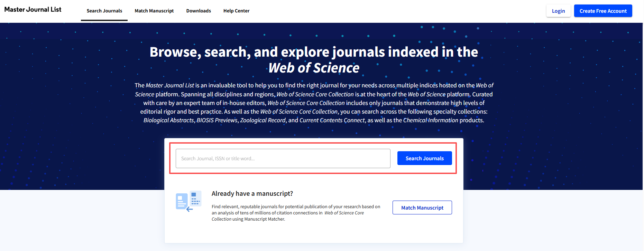Open the Search Journals navigation tab
This screenshot has width=644, height=251.
pos(104,11)
